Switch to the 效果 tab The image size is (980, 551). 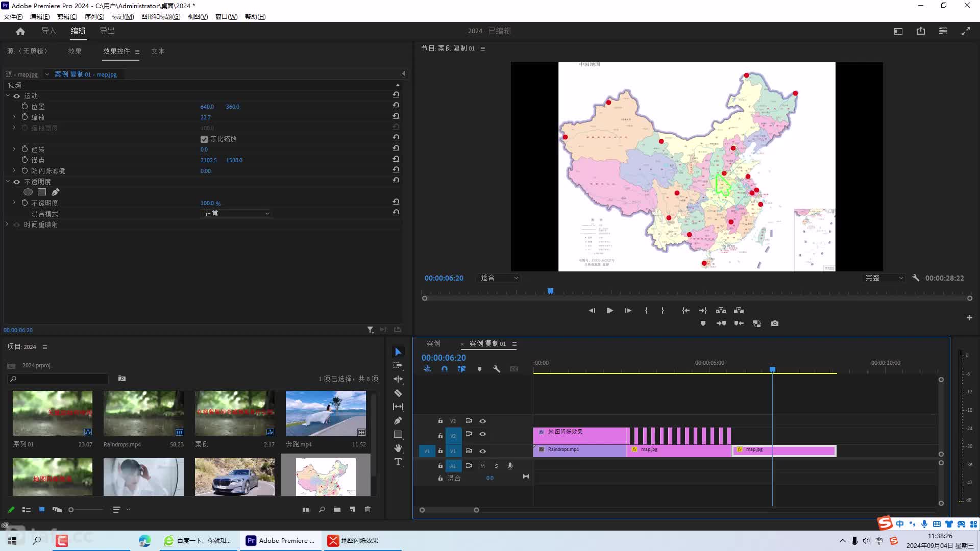pyautogui.click(x=75, y=51)
